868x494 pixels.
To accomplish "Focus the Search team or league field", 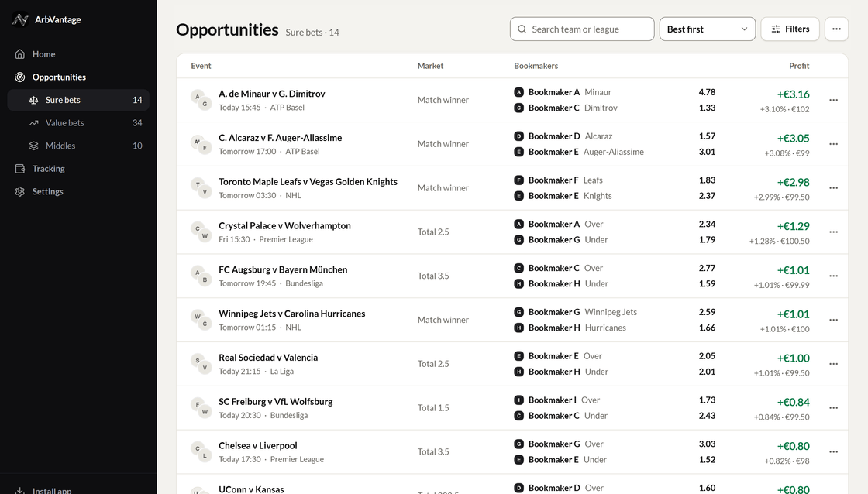I will tap(582, 29).
